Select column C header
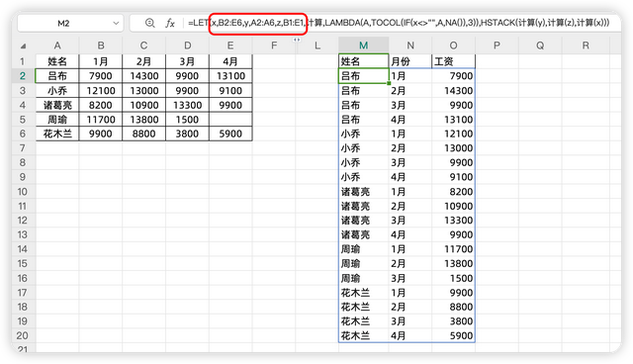The width and height of the screenshot is (633, 364). point(143,45)
